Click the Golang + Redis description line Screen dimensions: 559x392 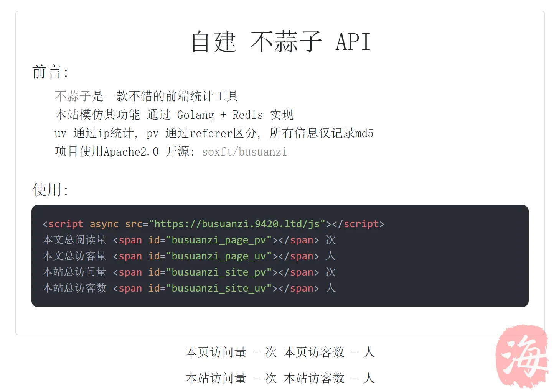click(174, 115)
